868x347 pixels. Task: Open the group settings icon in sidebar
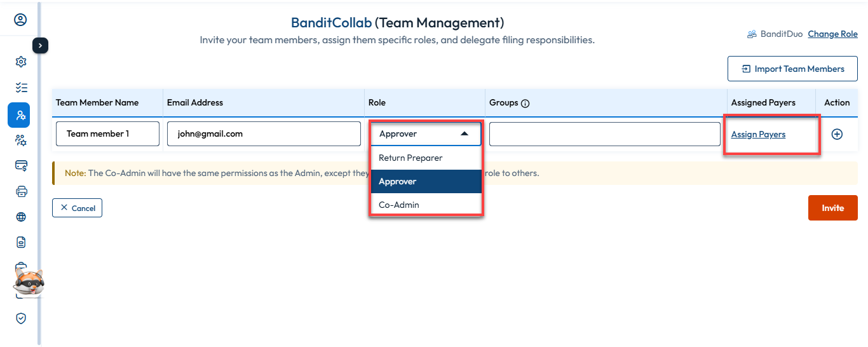20,140
